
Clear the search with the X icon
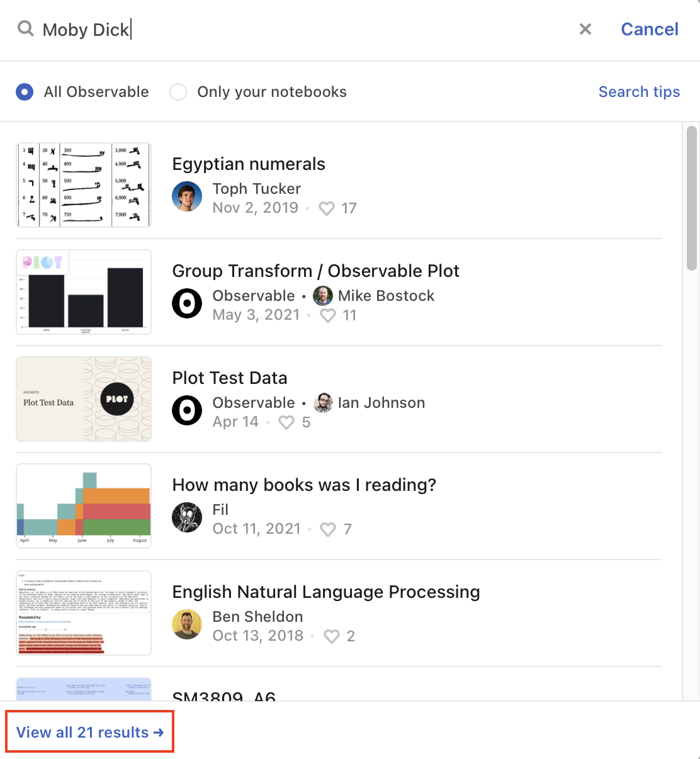coord(585,29)
